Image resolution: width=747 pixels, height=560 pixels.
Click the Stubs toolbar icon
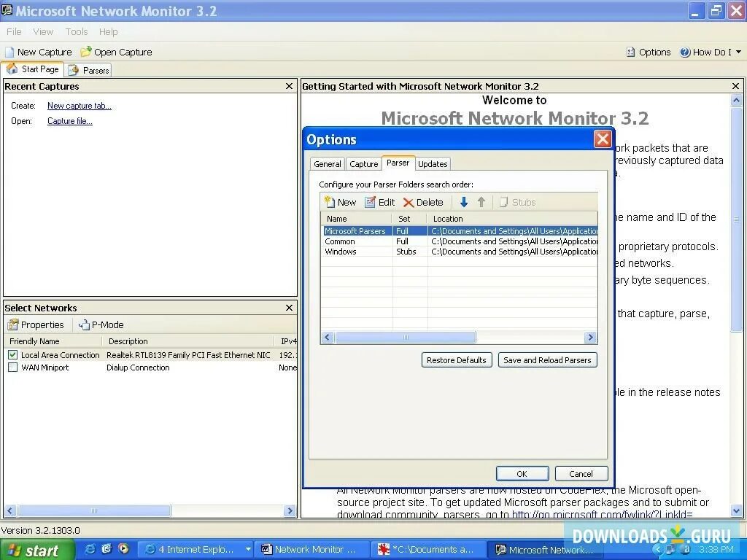(x=503, y=203)
